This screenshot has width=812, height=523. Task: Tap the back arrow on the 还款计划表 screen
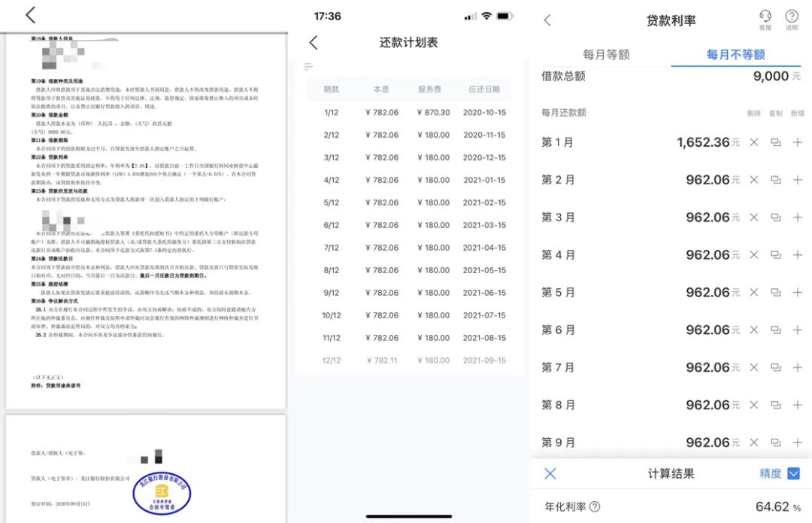pyautogui.click(x=314, y=44)
